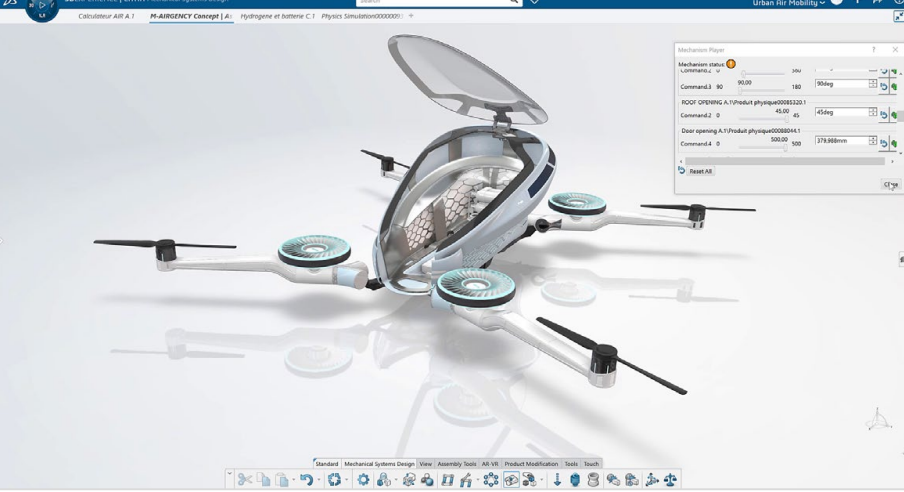Open the Hydrogene et batterie C.1 tab
The image size is (904, 492).
(277, 16)
